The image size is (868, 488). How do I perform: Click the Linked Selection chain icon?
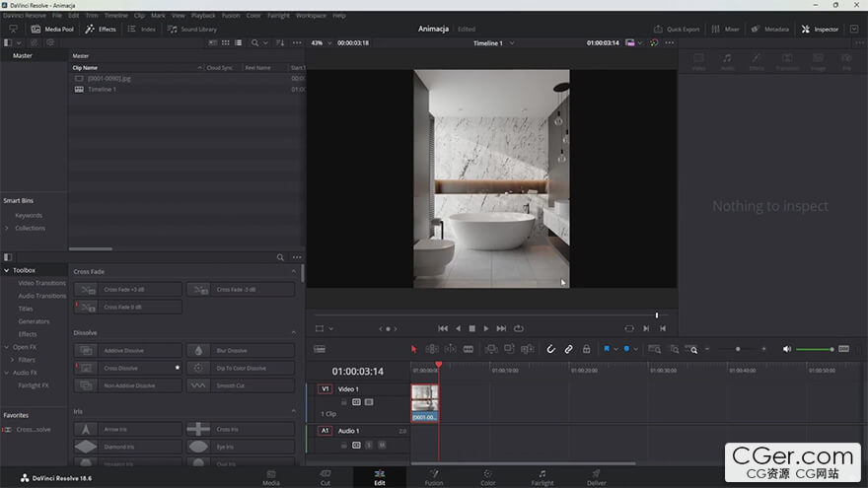point(568,349)
